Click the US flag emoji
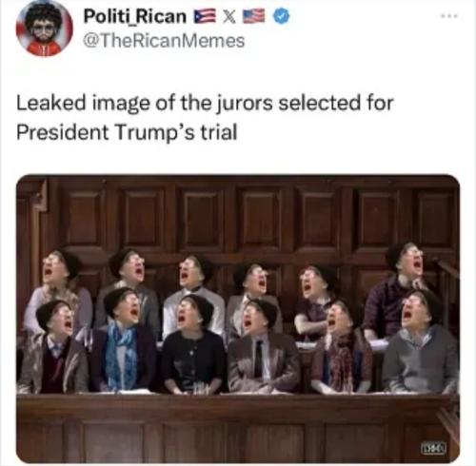 pyautogui.click(x=253, y=16)
